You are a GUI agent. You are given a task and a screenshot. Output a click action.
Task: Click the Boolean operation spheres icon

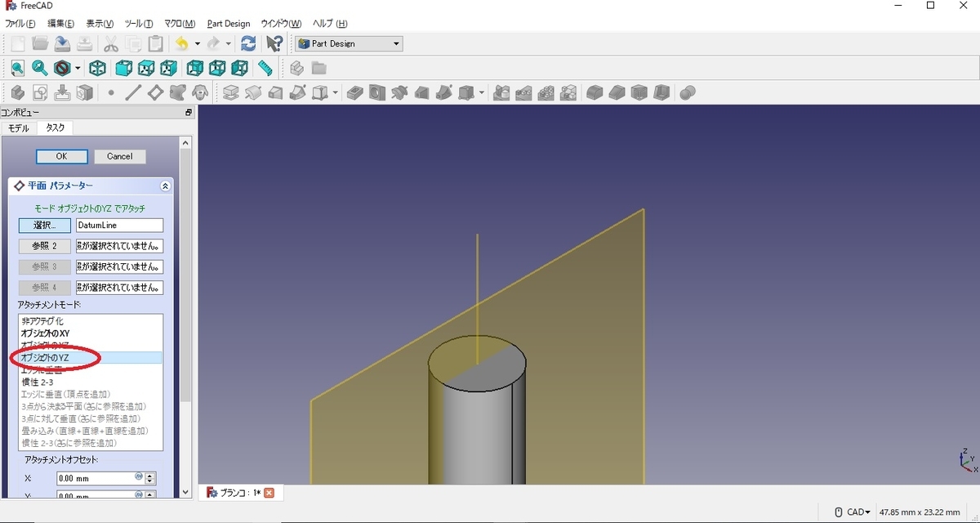pos(688,92)
